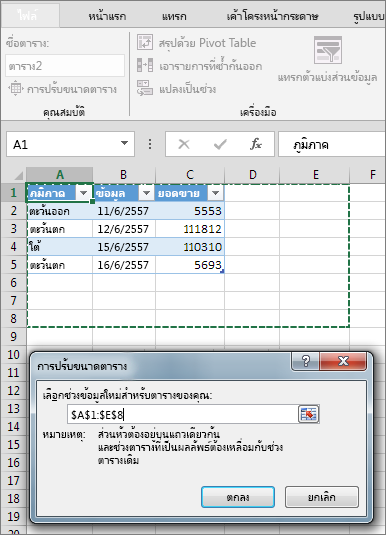Switch to the หน้าแรก ribbon tab
Viewport: 386px width, 535px height.
107,16
